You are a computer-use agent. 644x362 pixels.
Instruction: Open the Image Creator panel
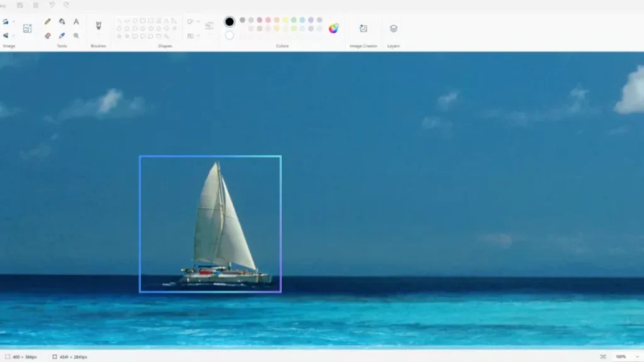[x=363, y=28]
